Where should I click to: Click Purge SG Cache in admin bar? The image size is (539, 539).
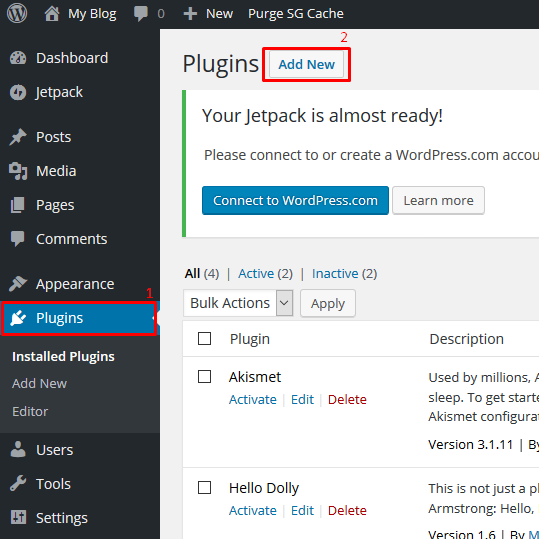296,14
